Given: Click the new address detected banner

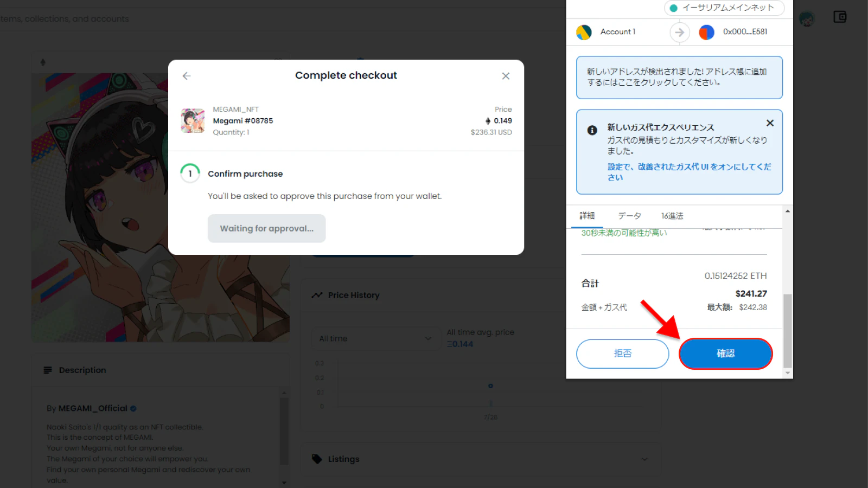Looking at the screenshot, I should pyautogui.click(x=679, y=78).
